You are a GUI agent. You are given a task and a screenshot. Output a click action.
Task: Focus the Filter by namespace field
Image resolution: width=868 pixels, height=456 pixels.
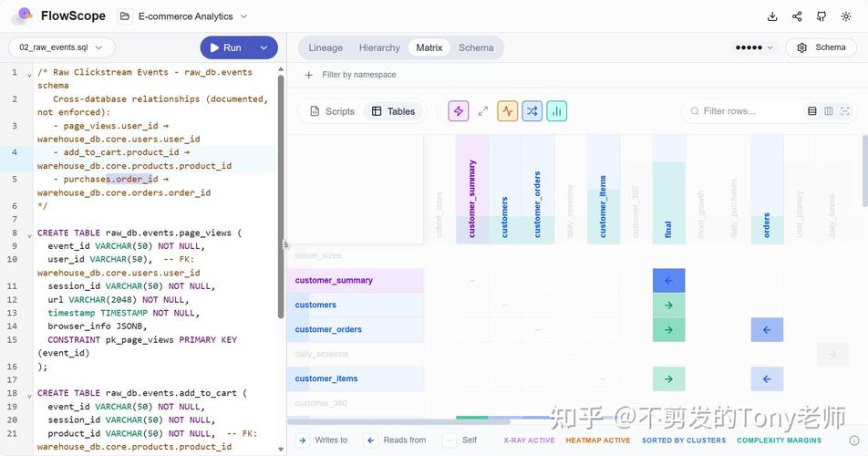(x=359, y=75)
